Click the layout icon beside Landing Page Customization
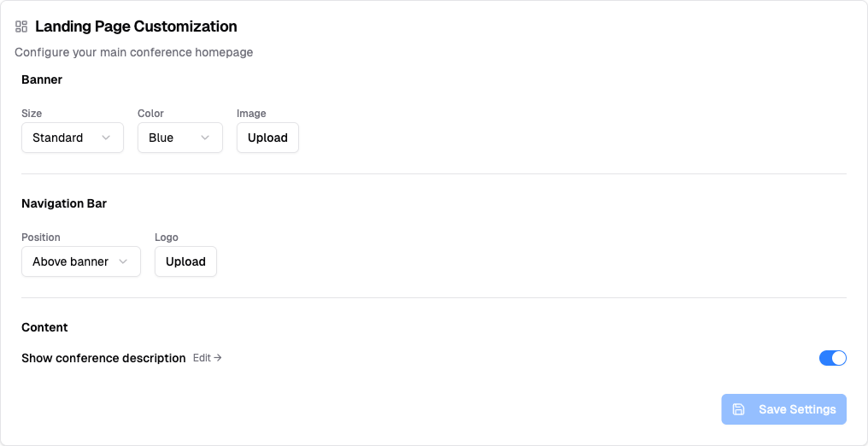 pos(21,26)
